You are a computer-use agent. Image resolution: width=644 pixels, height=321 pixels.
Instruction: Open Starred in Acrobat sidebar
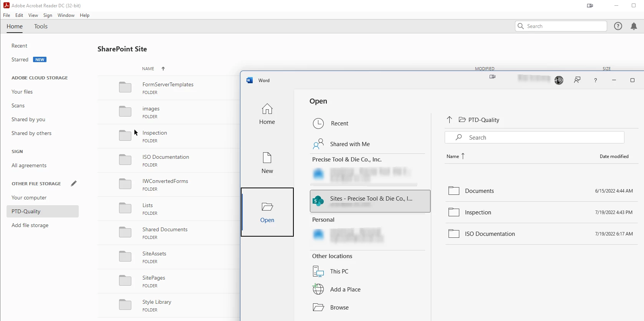pyautogui.click(x=20, y=59)
